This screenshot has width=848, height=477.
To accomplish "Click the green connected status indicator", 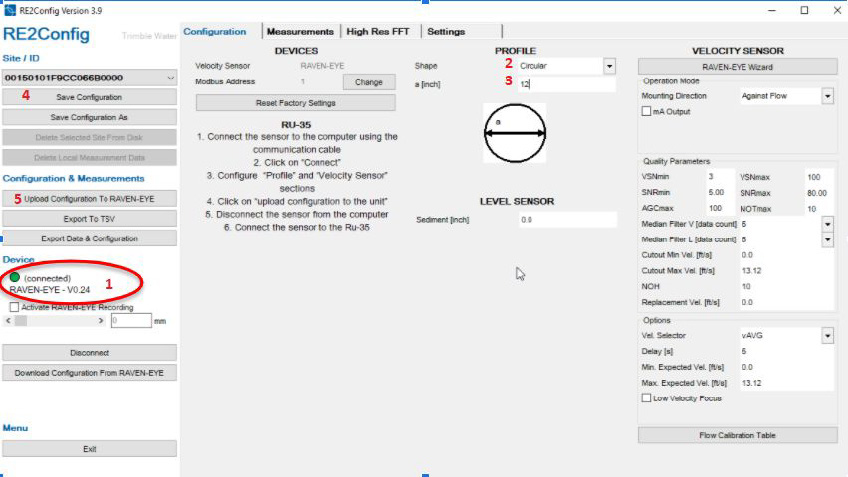I will pos(15,277).
